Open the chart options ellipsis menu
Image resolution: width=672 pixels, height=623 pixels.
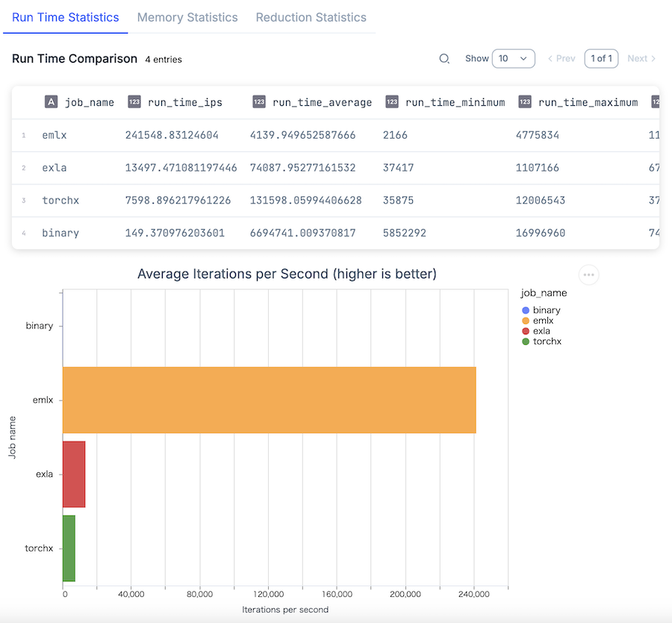coord(589,275)
